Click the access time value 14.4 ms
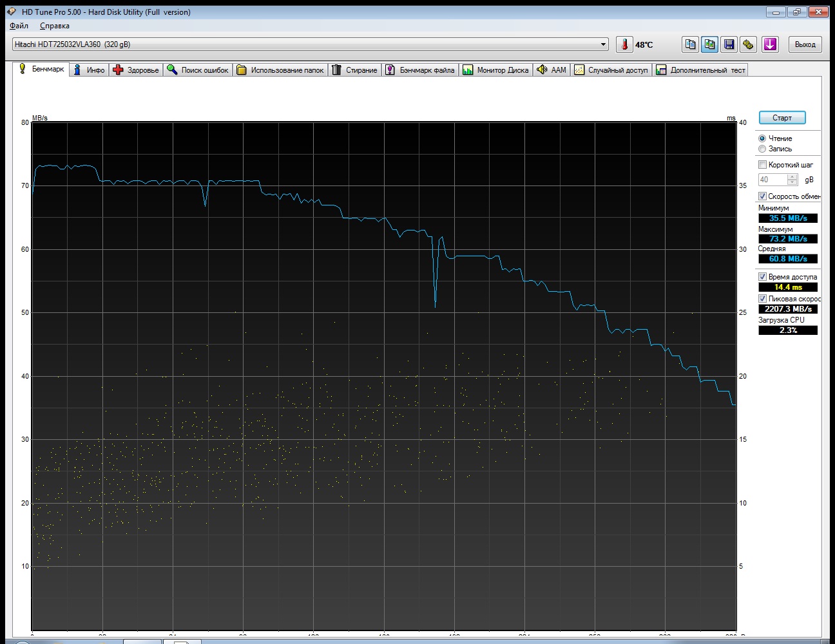 pos(788,287)
